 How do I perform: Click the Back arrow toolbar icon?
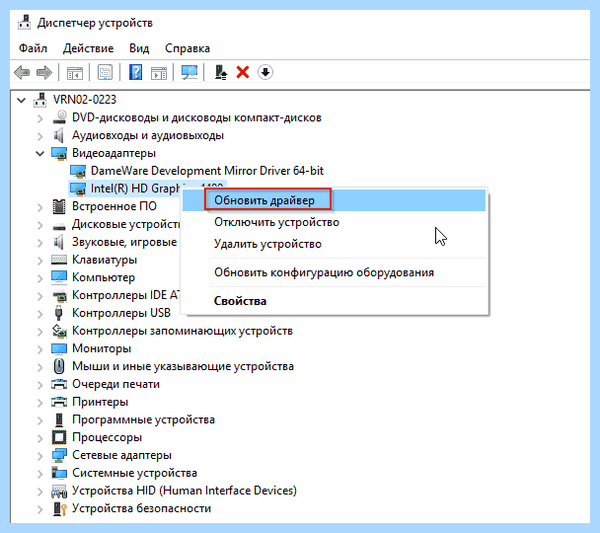click(x=22, y=72)
